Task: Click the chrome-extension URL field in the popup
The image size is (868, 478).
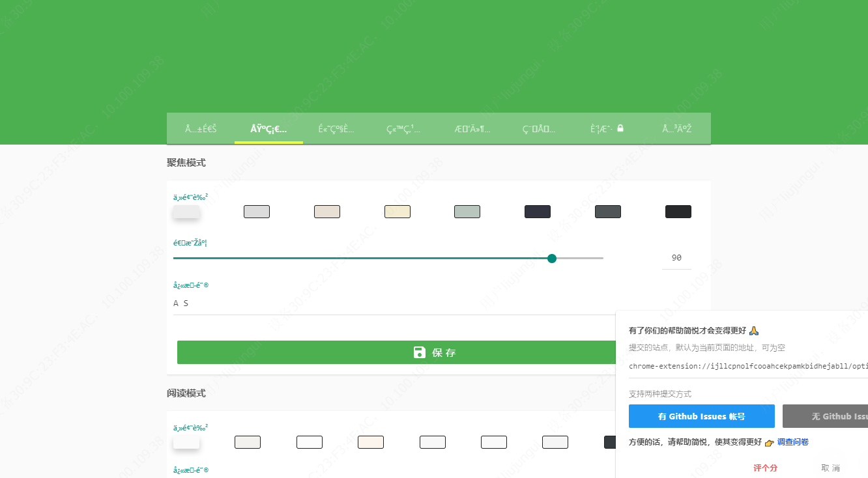Action: 748,366
